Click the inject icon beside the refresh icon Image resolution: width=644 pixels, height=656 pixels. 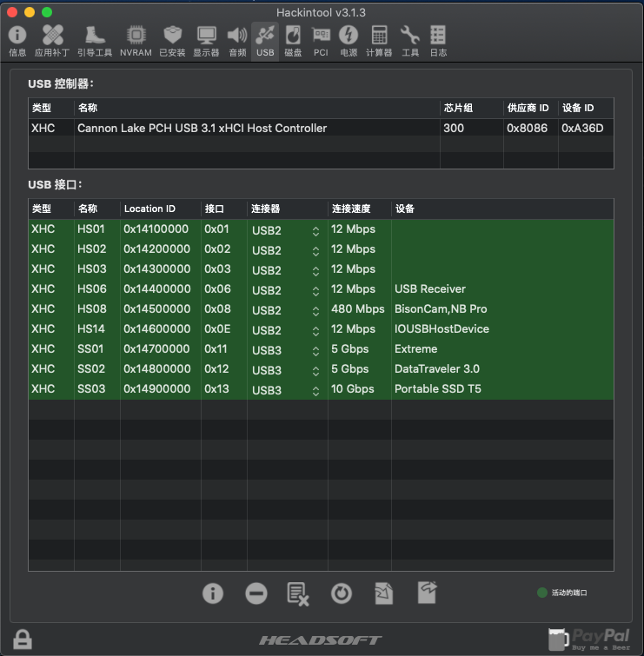383,593
